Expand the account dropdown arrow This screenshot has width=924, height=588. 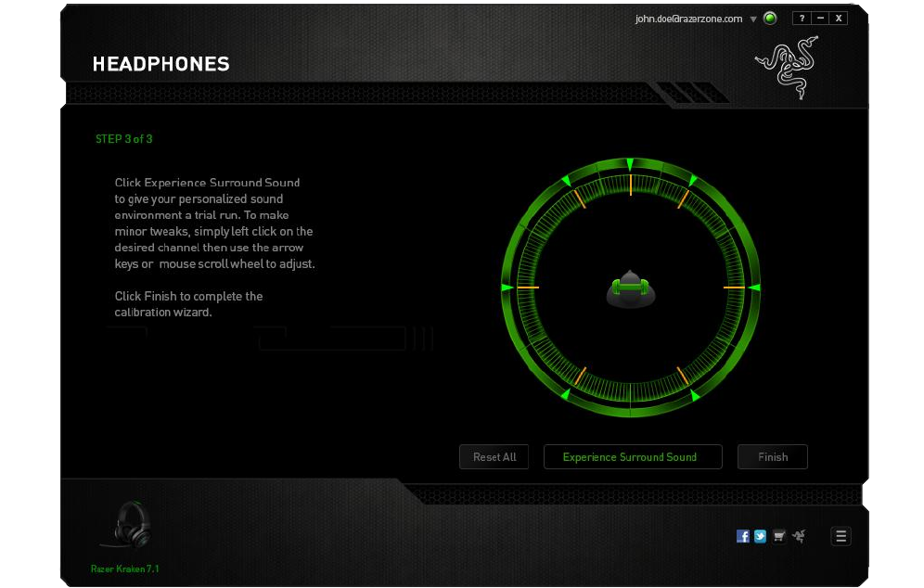(x=753, y=19)
